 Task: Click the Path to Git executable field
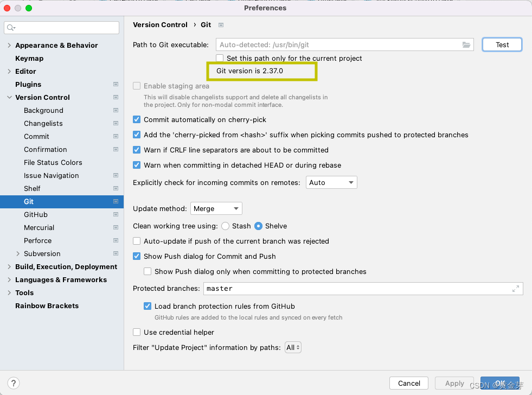click(345, 45)
